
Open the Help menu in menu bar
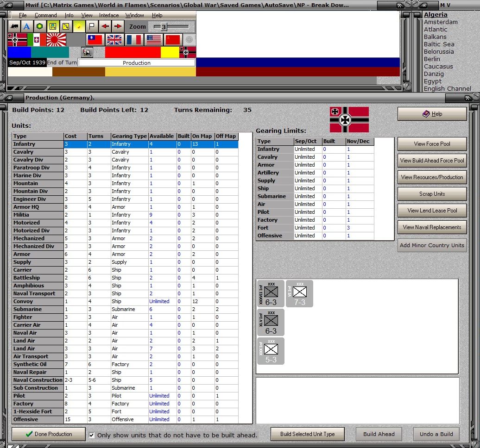pos(157,15)
